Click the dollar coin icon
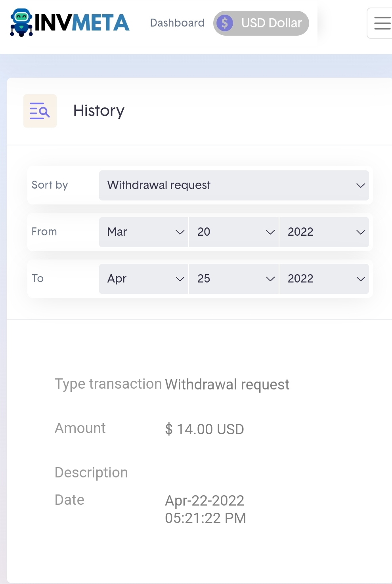Screen dimensions: 392x584 [x=225, y=23]
